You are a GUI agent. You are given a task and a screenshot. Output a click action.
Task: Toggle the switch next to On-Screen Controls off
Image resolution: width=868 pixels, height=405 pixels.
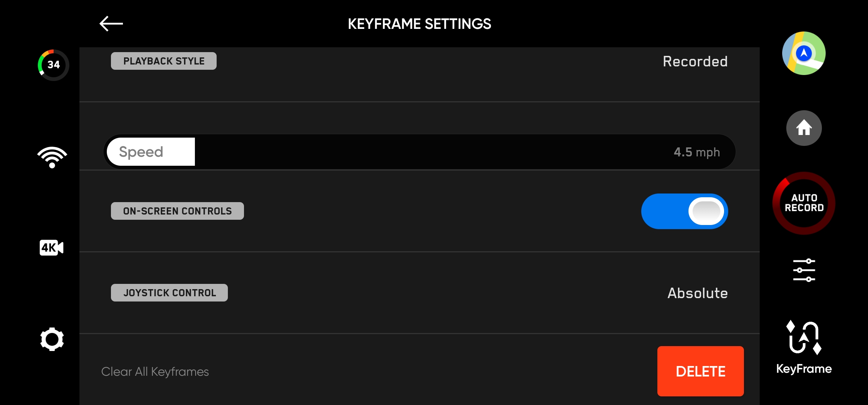684,211
